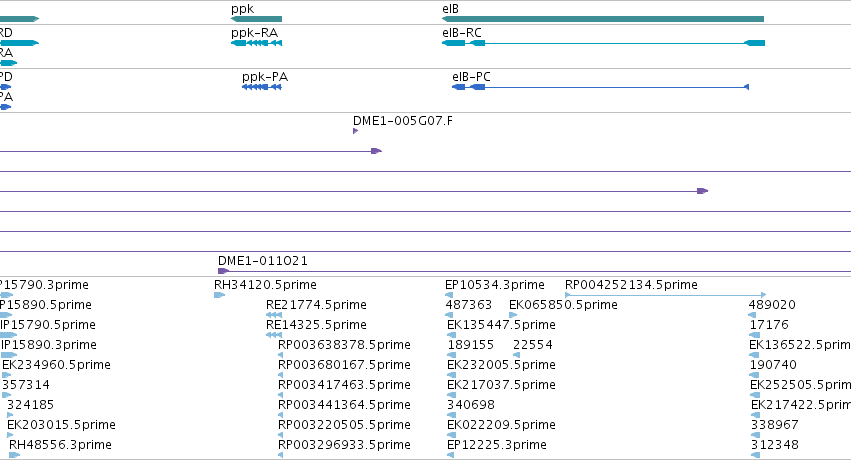Click the EK217422.5prime label
Screen dimensions: 851x460
[x=801, y=405]
